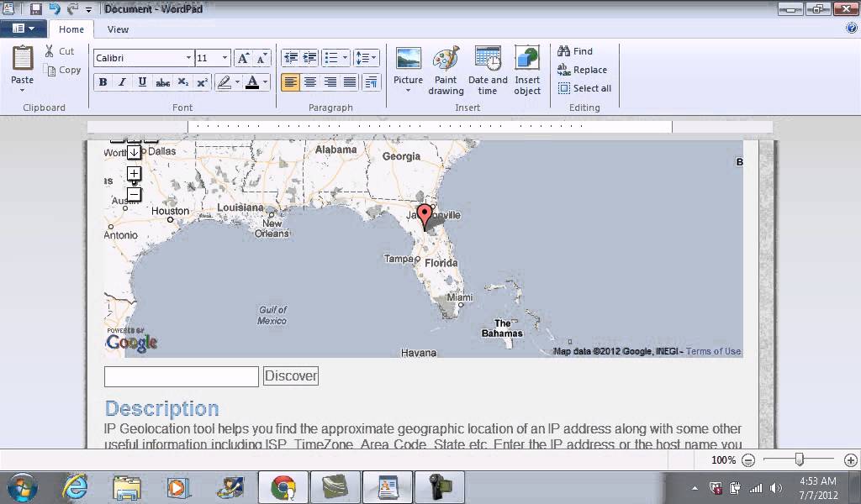Insert a Picture from file

tap(408, 65)
